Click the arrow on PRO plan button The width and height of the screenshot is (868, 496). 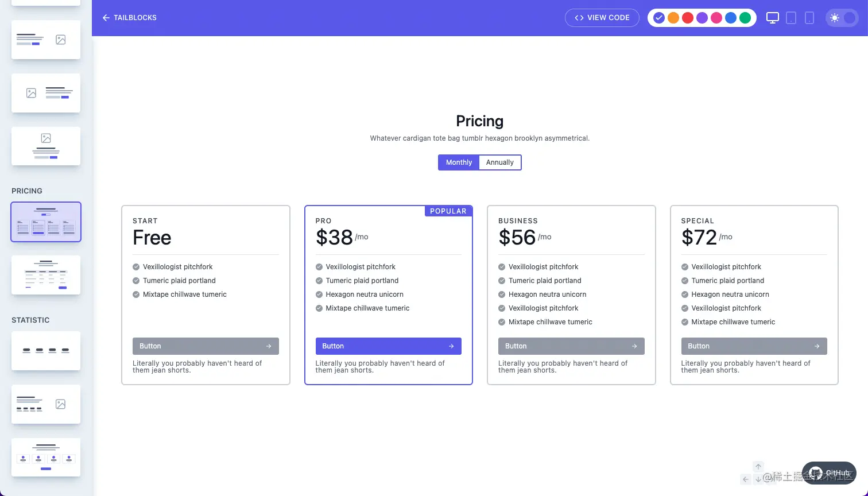[451, 346]
